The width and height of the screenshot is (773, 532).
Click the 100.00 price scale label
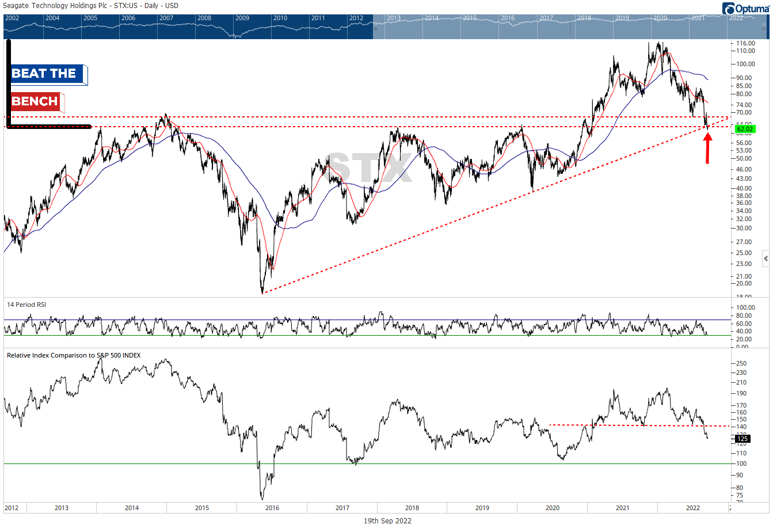[745, 64]
